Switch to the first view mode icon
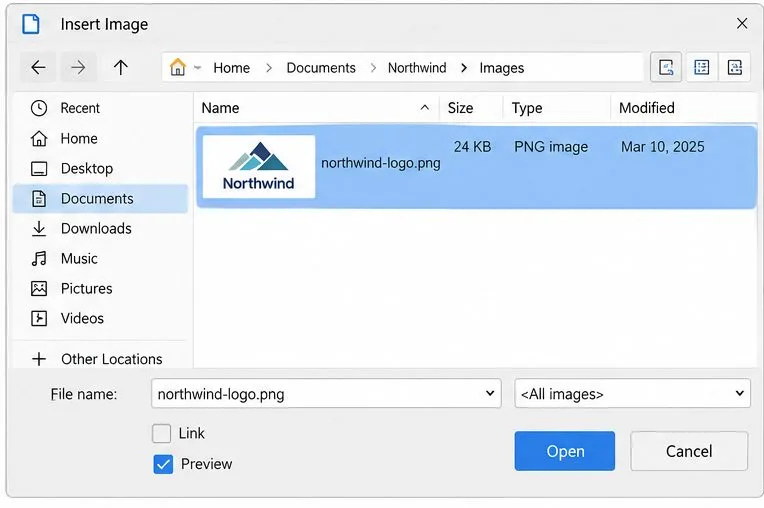The width and height of the screenshot is (764, 508). click(666, 67)
